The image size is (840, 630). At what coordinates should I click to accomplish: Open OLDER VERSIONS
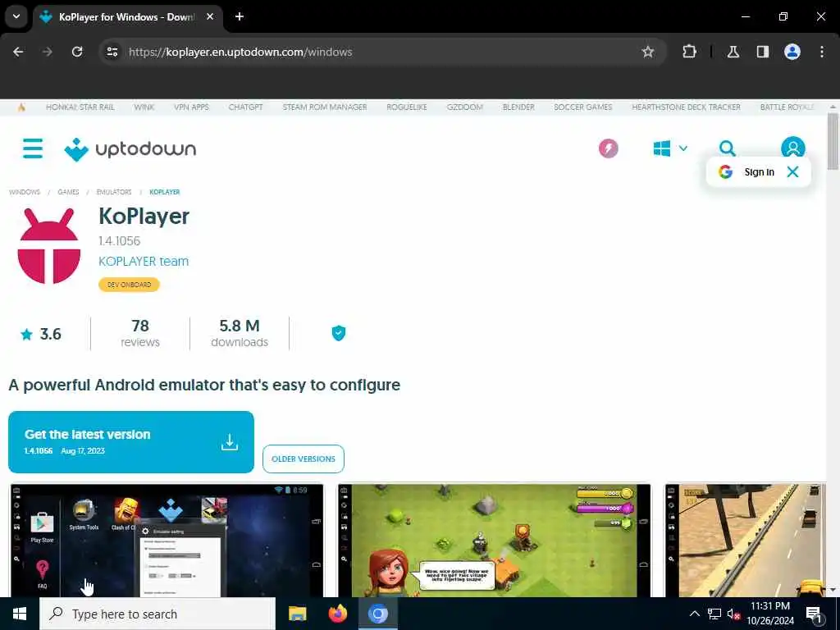click(x=304, y=459)
